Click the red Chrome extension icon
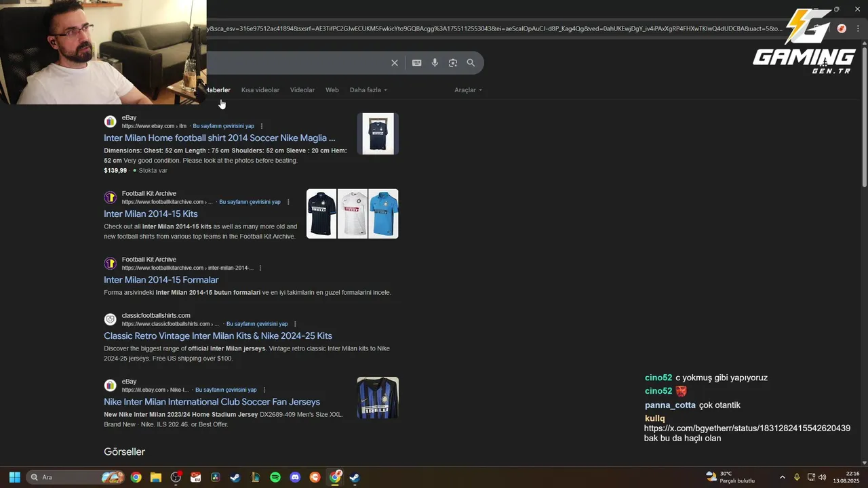868x488 pixels. coord(842,28)
